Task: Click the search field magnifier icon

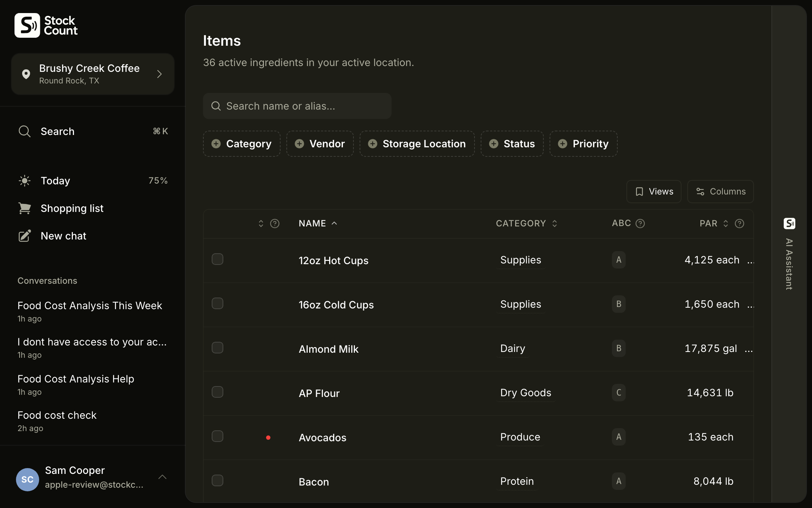Action: (x=216, y=106)
